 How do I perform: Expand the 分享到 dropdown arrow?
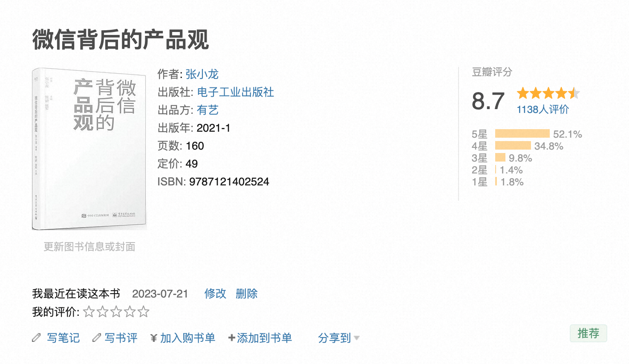pyautogui.click(x=357, y=338)
